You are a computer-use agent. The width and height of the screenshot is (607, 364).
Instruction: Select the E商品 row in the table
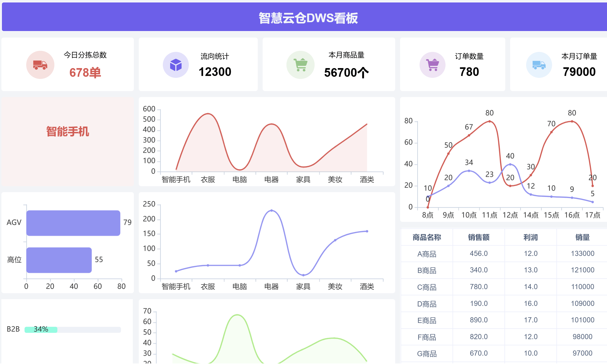(x=427, y=320)
